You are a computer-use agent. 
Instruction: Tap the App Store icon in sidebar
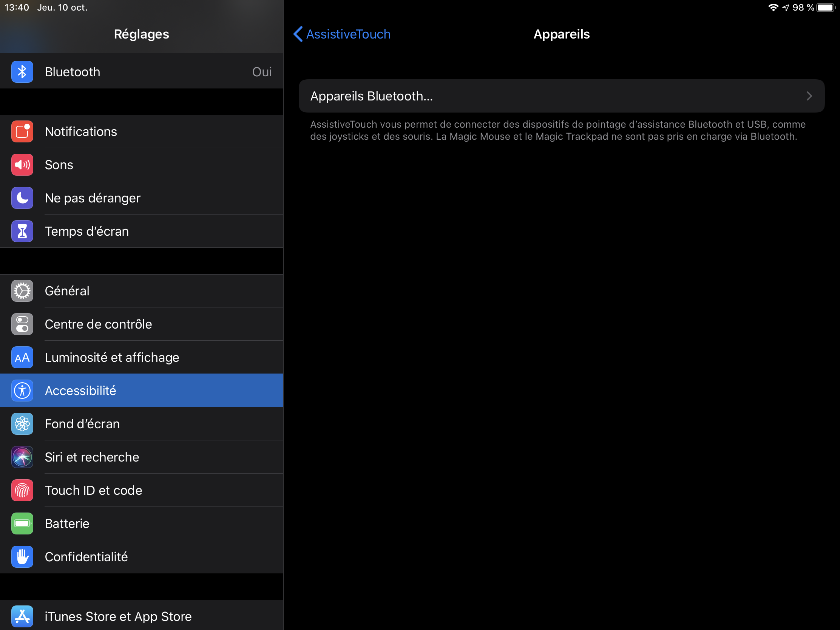pyautogui.click(x=22, y=616)
